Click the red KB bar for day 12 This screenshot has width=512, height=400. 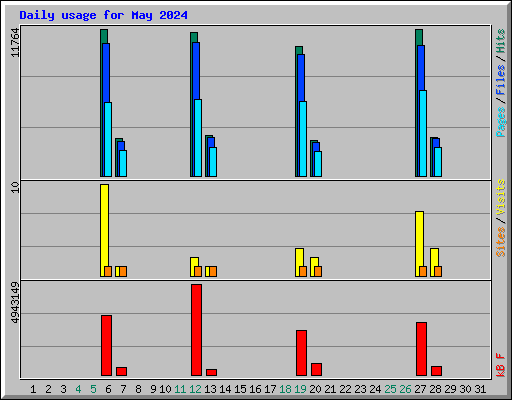coord(196,330)
